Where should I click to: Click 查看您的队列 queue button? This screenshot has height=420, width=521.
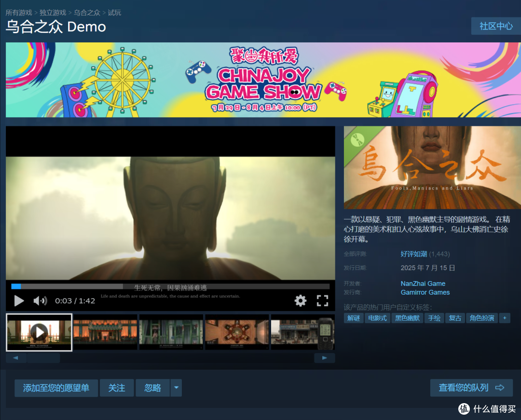coord(471,388)
